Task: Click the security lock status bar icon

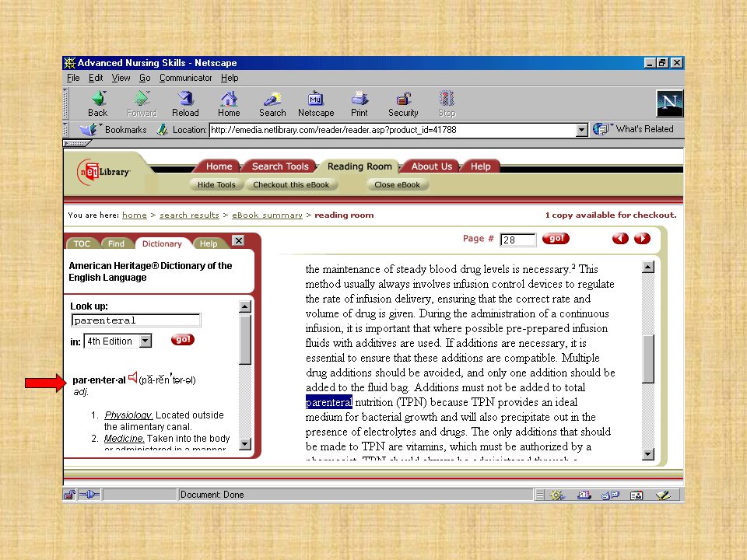Action: pos(69,495)
